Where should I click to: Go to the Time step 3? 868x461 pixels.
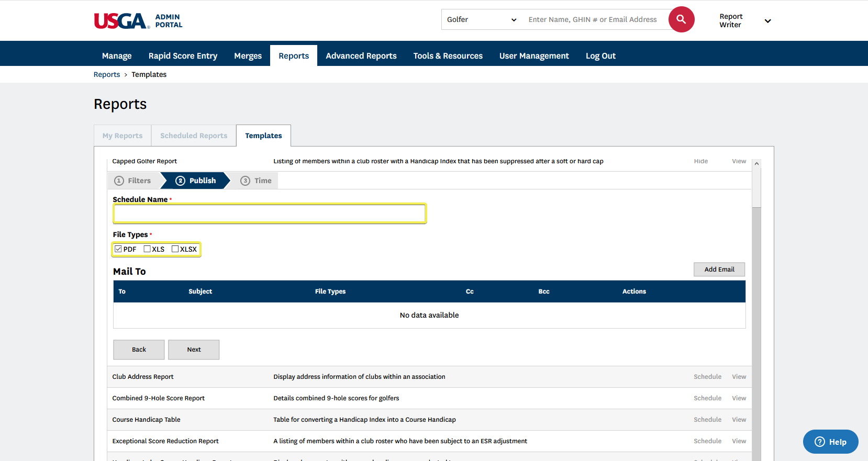pos(256,181)
